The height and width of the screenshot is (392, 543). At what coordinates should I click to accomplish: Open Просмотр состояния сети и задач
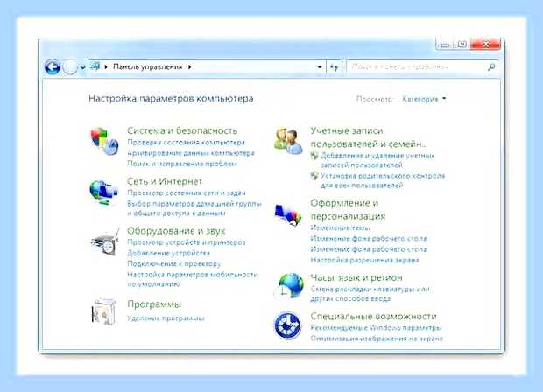[x=187, y=192]
